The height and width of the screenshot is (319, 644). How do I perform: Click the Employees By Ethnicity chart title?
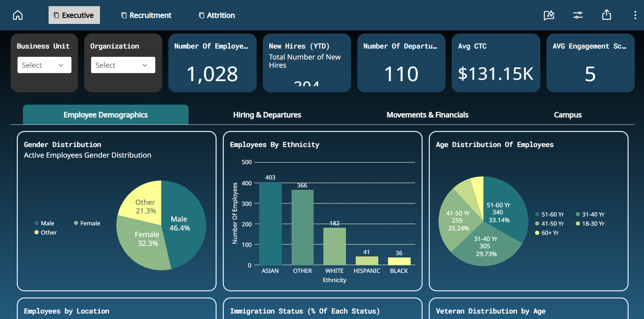pyautogui.click(x=274, y=144)
